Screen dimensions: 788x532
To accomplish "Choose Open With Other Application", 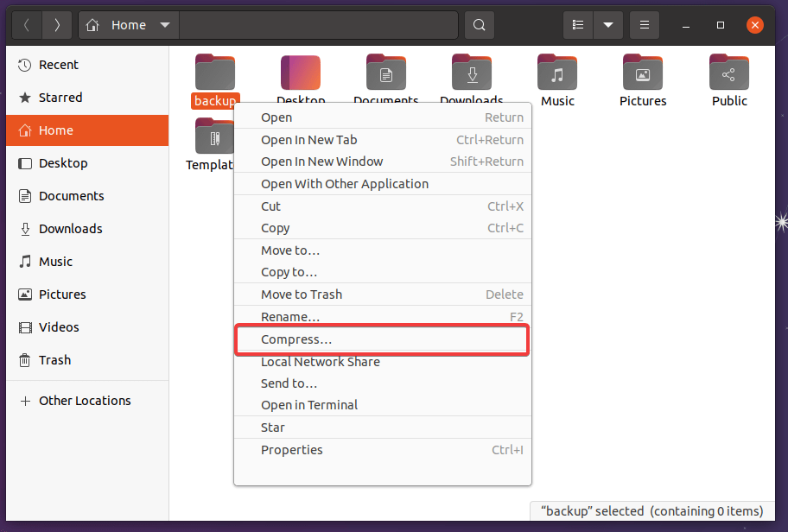I will pyautogui.click(x=344, y=183).
